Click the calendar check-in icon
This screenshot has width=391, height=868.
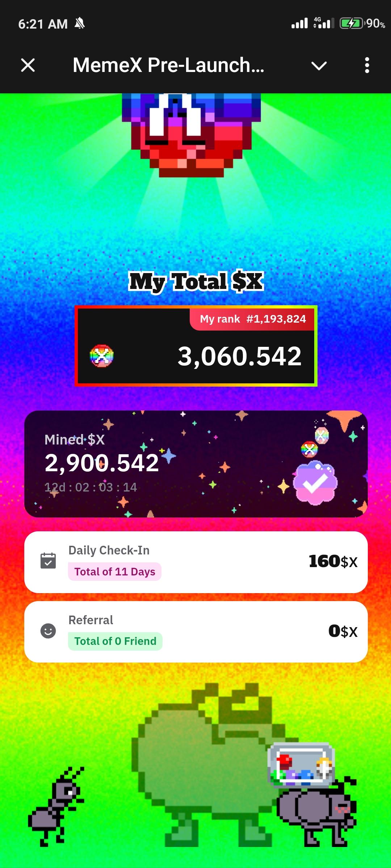pos(48,561)
